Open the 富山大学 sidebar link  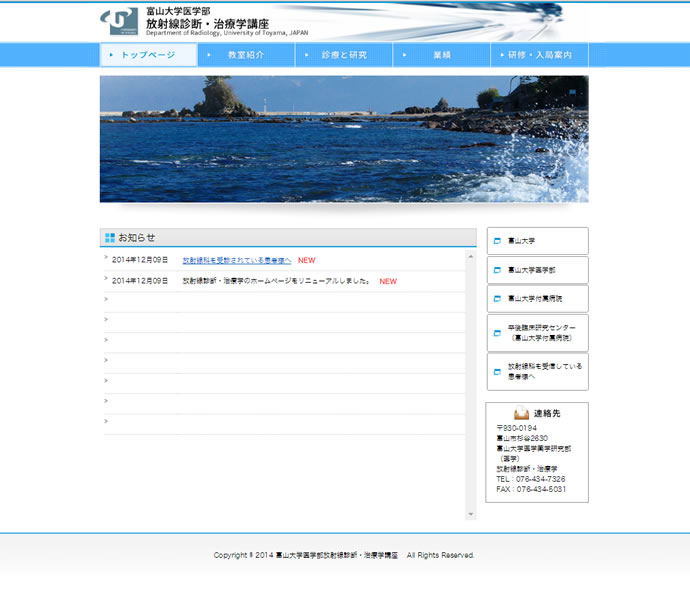538,241
